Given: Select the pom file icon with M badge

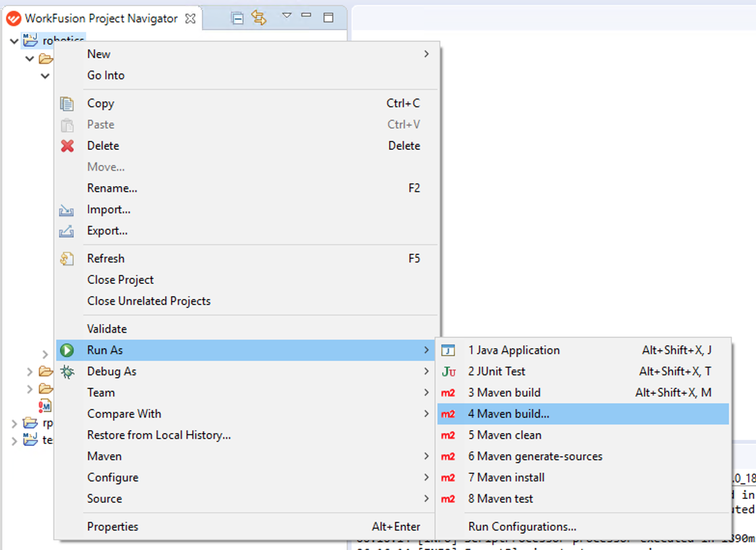Looking at the screenshot, I should point(45,406).
